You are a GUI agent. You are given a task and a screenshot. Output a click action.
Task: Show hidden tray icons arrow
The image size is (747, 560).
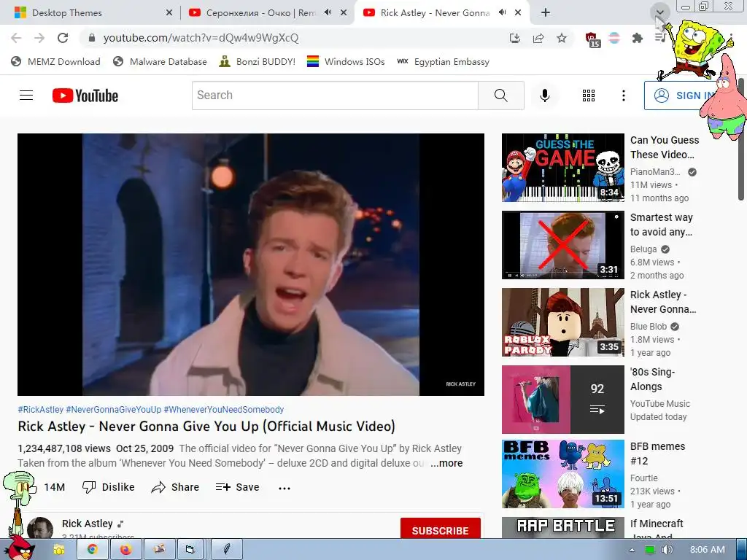tap(632, 550)
